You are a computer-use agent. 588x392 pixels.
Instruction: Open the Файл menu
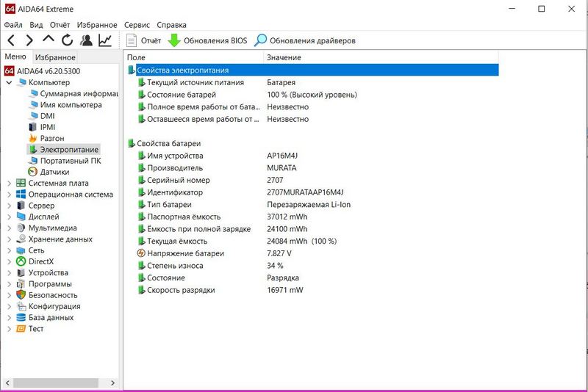(x=12, y=25)
